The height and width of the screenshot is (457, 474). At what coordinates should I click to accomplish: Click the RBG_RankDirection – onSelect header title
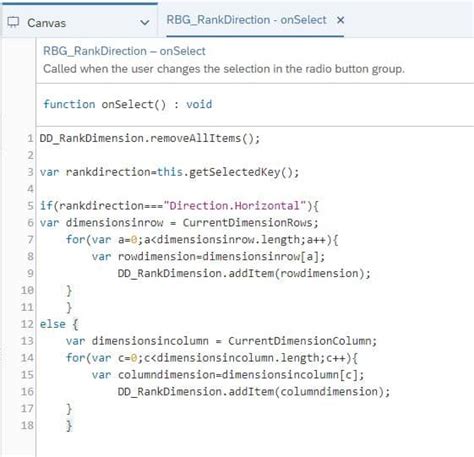[124, 51]
